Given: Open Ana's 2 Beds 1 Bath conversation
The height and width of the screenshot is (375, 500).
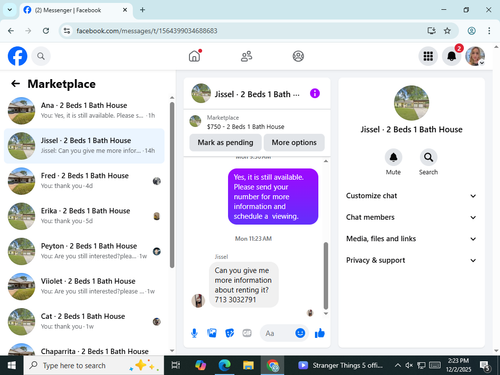Looking at the screenshot, I should (x=84, y=110).
